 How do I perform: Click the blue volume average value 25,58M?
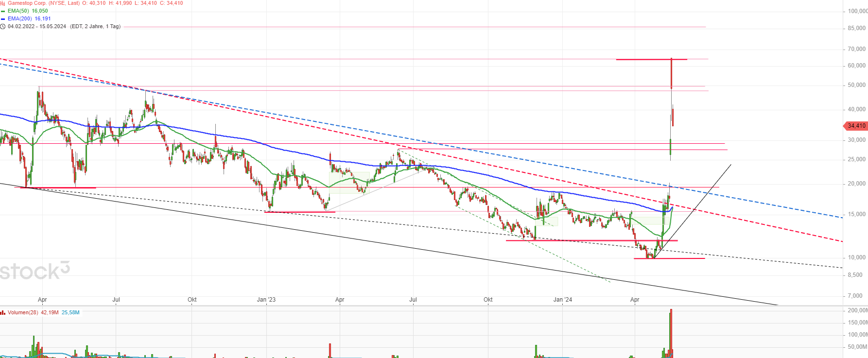pos(70,312)
